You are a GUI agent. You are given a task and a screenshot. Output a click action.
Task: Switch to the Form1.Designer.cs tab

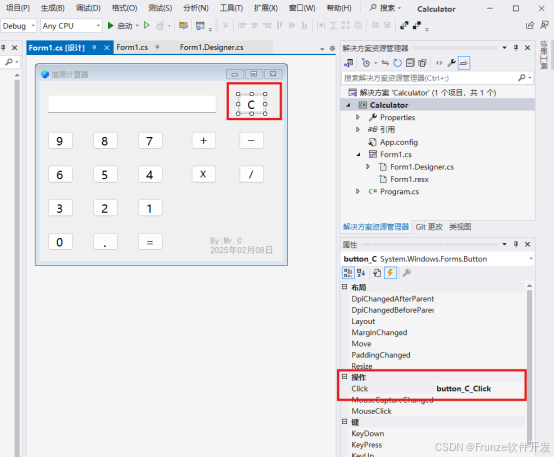click(211, 47)
